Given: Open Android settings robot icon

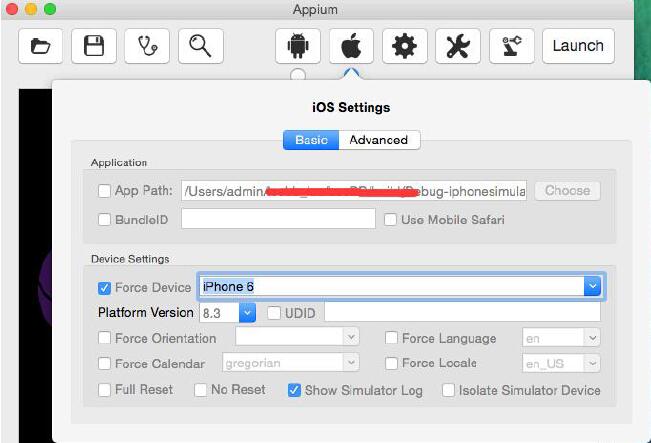Looking at the screenshot, I should coord(298,46).
